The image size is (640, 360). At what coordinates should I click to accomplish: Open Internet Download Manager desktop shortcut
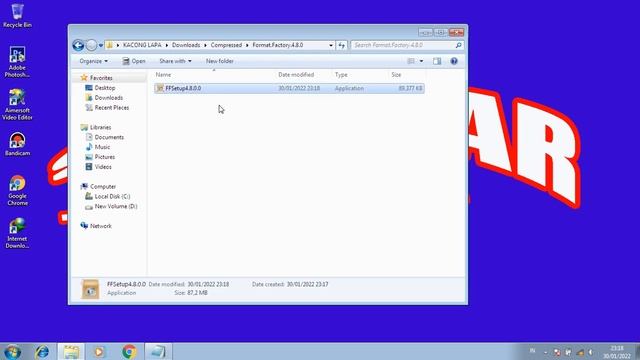[17, 233]
